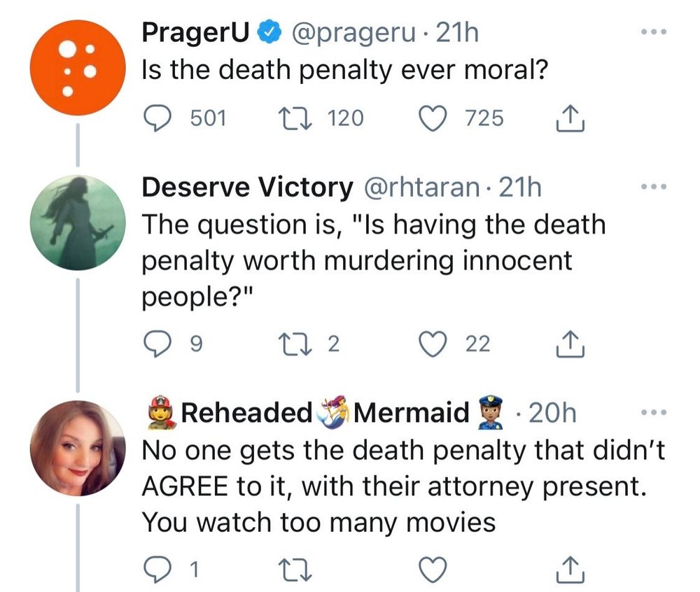
Task: Reply to PragerU's death penalty tweet
Action: click(x=160, y=118)
